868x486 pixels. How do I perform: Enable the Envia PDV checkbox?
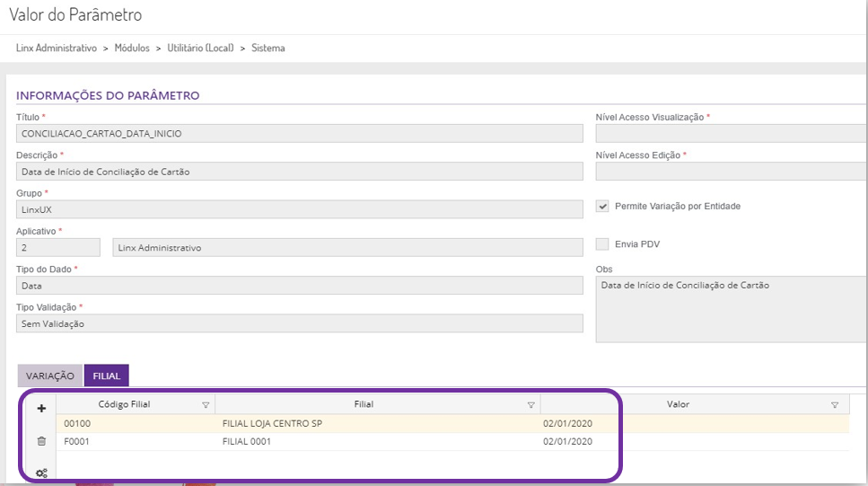point(602,244)
